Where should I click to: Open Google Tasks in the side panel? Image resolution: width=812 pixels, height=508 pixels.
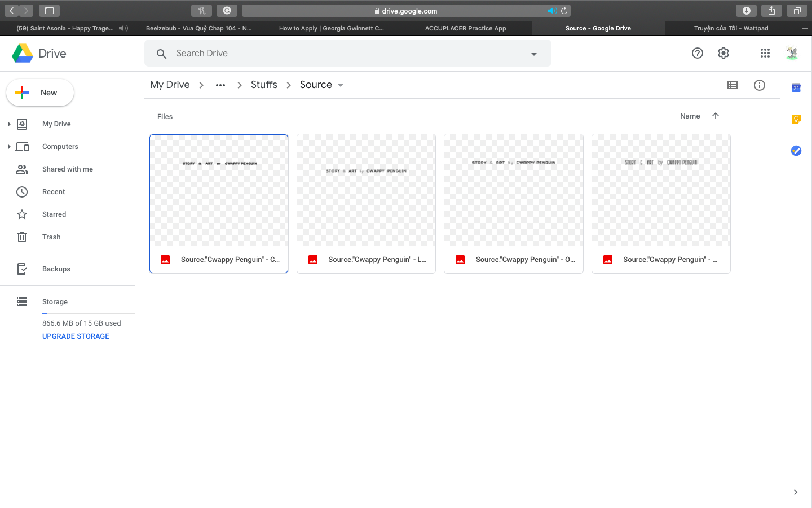(x=796, y=151)
